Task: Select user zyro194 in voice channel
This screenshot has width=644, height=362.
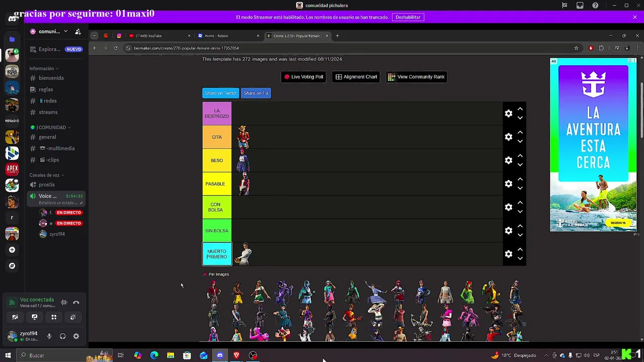Action: point(56,234)
